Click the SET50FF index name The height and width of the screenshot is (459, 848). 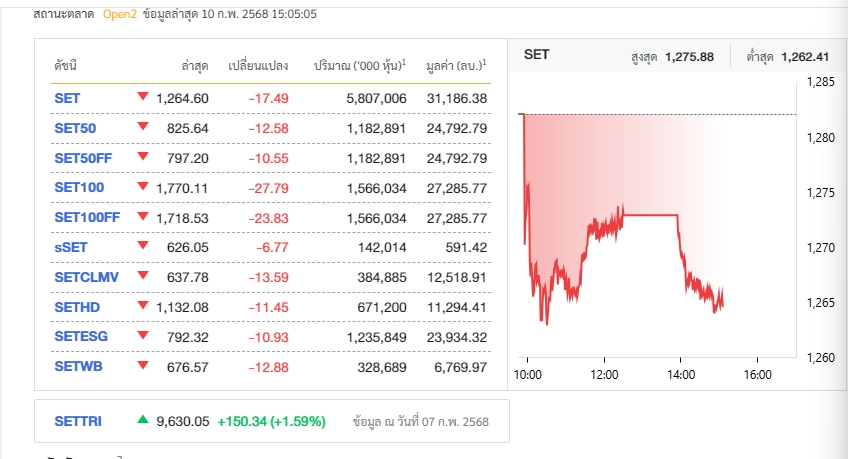click(82, 158)
